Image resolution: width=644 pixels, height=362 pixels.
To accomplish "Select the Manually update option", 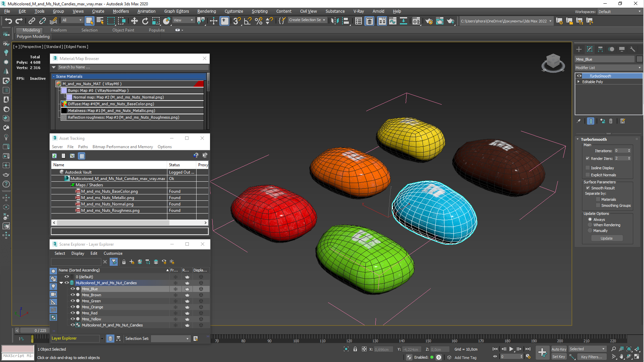I will 590,231.
